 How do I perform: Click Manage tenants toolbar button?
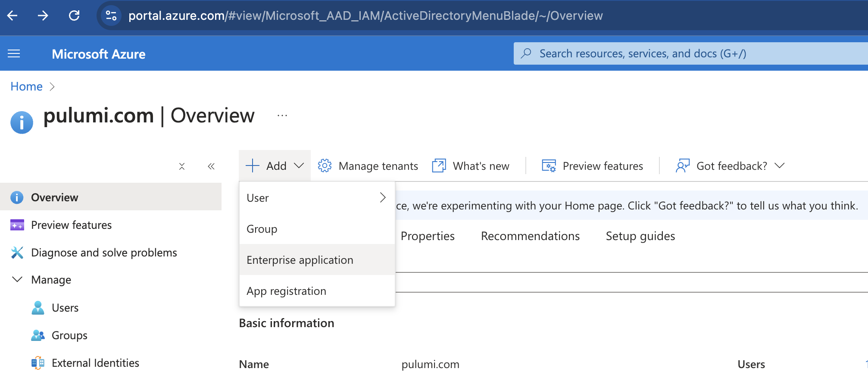[368, 166]
